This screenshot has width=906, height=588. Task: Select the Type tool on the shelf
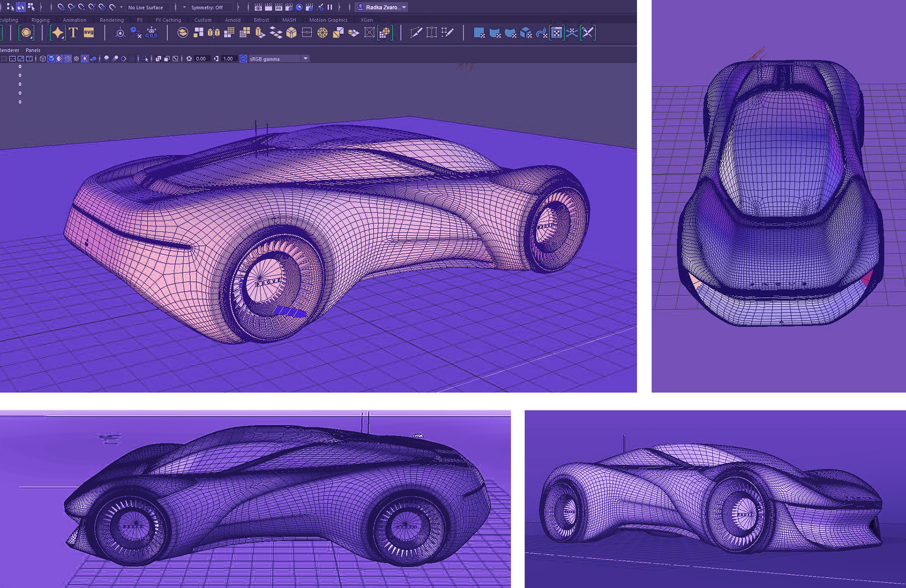[x=74, y=33]
